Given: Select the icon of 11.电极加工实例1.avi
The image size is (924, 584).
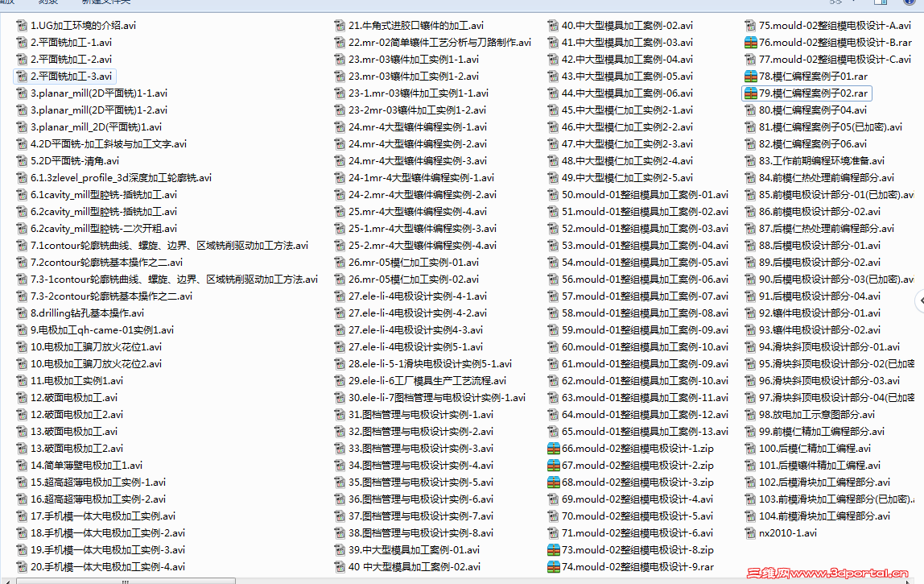Looking at the screenshot, I should tap(22, 380).
